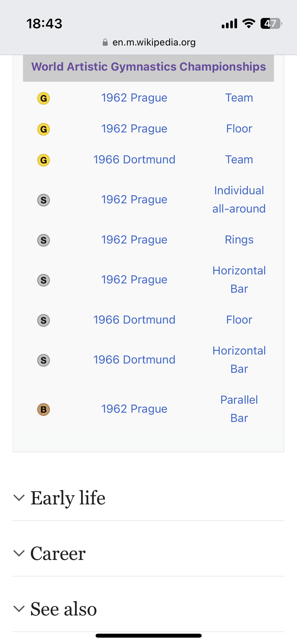Open 1962 Prague link in the bronze medal row
This screenshot has width=297, height=644.
(134, 409)
